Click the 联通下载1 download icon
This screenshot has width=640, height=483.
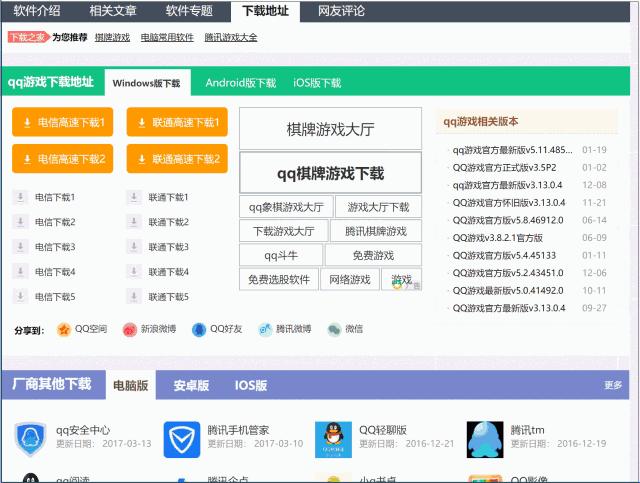[133, 197]
